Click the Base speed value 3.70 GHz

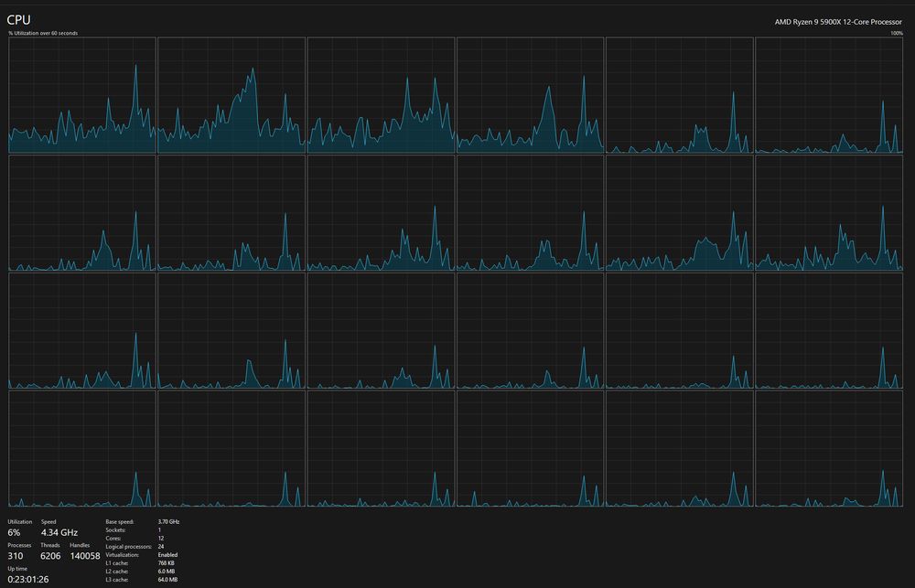(x=167, y=521)
